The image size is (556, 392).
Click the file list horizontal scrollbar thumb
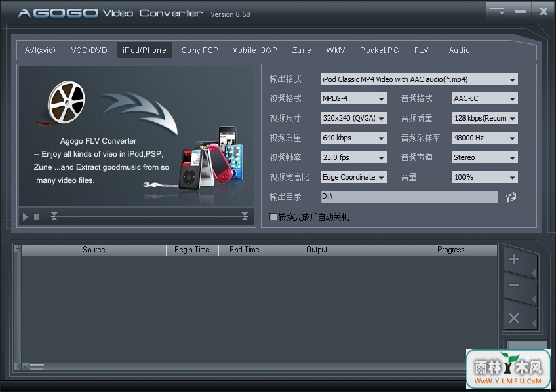(37, 366)
